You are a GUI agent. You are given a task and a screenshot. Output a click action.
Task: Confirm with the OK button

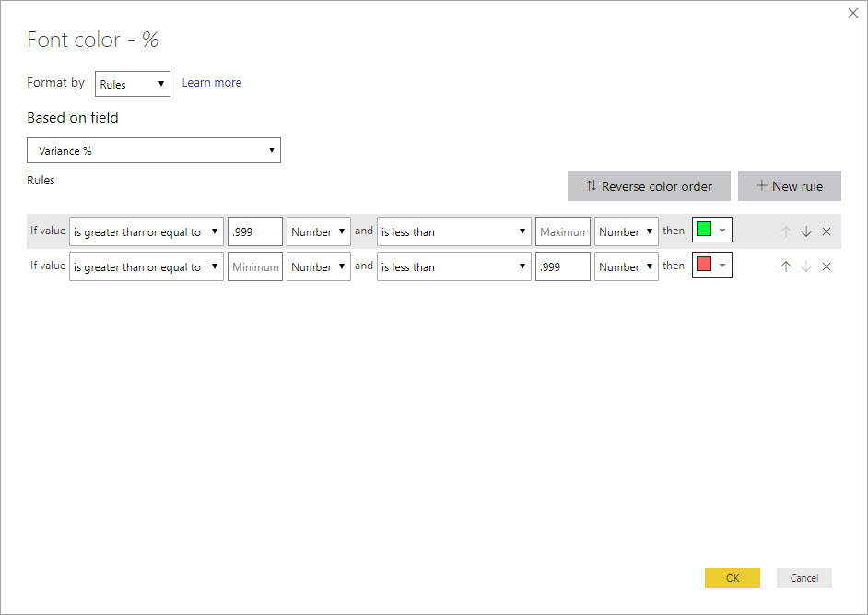[733, 578]
